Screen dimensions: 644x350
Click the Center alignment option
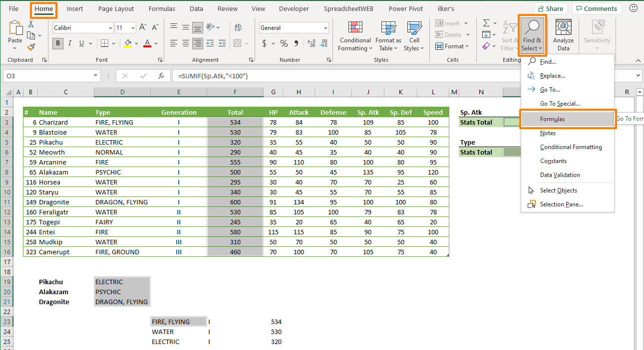click(x=185, y=43)
